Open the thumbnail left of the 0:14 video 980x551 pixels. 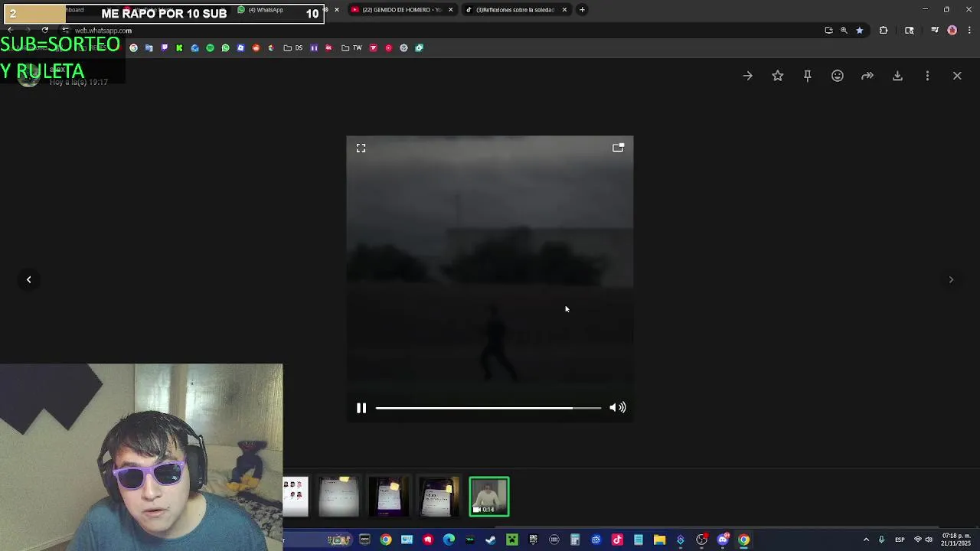pos(439,497)
